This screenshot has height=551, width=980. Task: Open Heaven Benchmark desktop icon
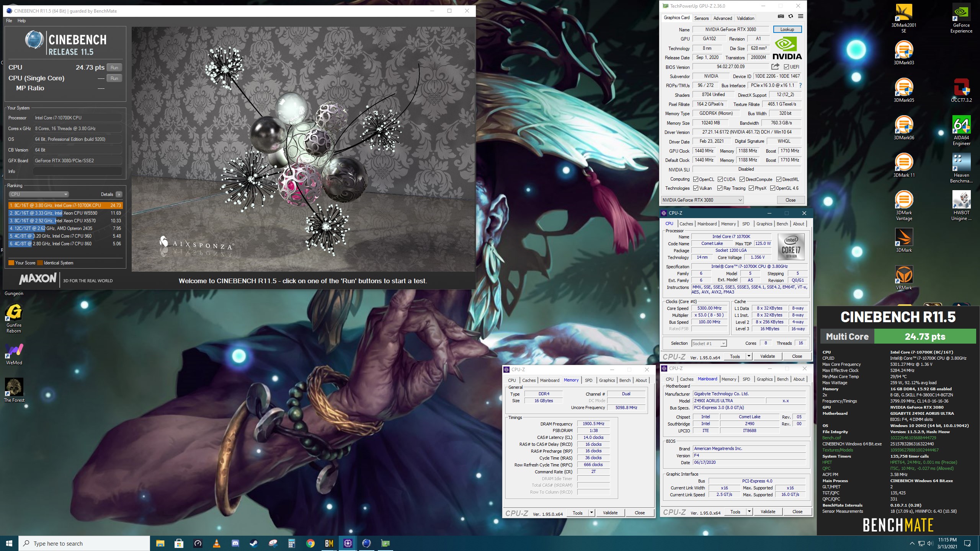click(x=961, y=168)
